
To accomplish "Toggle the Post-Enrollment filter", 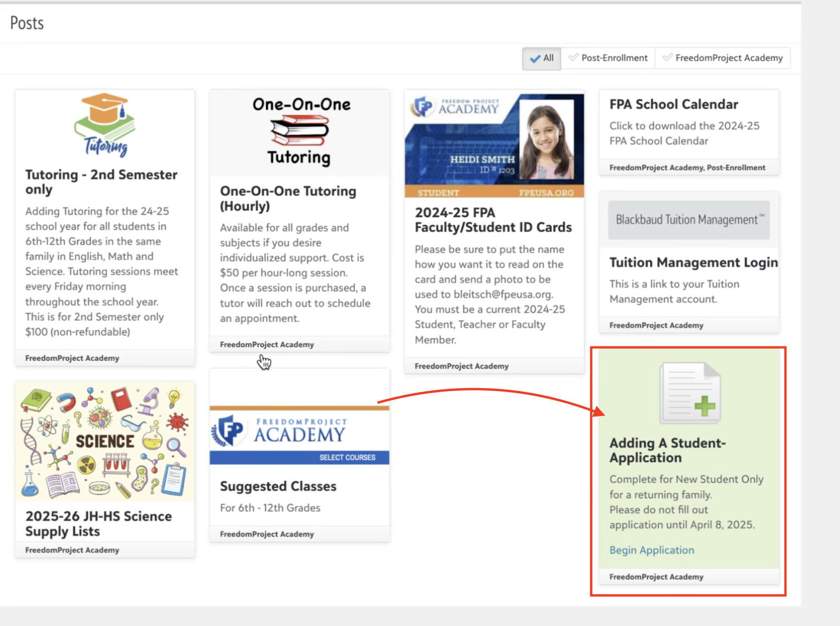I will 608,58.
